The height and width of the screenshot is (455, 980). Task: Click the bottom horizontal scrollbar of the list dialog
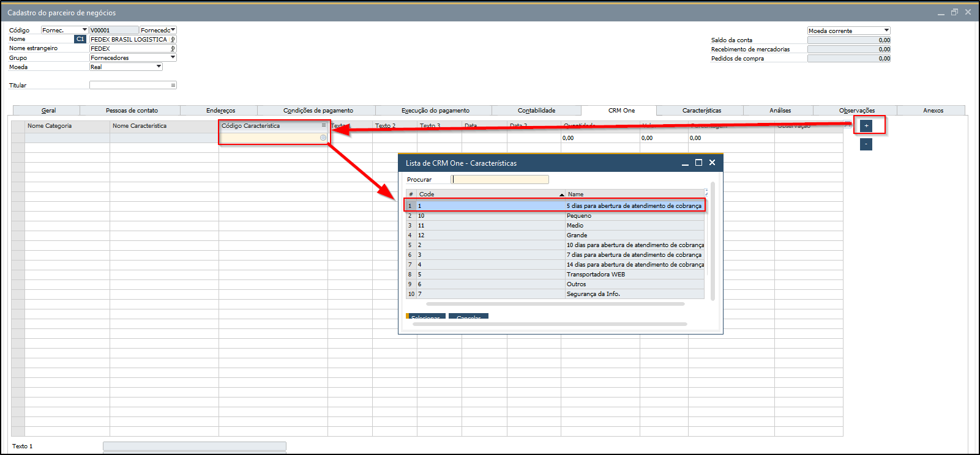[x=550, y=324]
